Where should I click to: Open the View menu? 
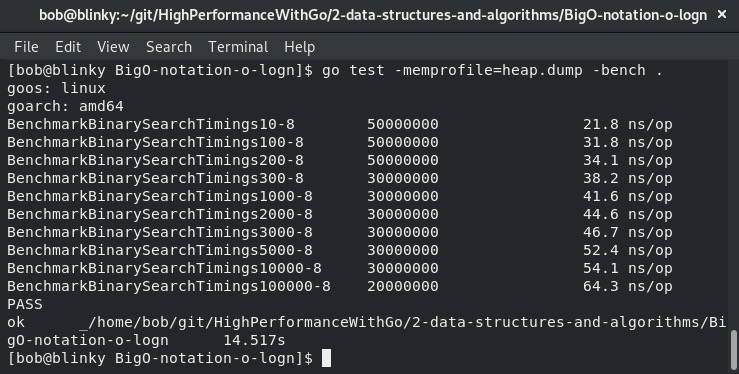[113, 47]
